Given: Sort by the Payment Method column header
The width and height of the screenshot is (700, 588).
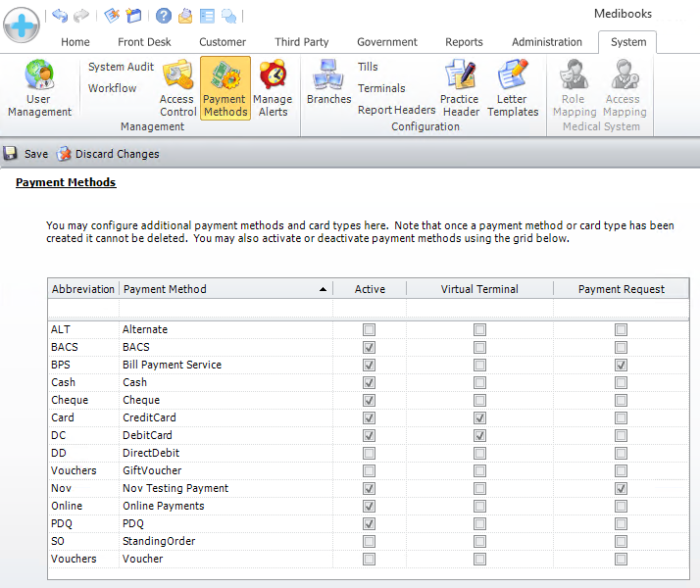Looking at the screenshot, I should 225,289.
